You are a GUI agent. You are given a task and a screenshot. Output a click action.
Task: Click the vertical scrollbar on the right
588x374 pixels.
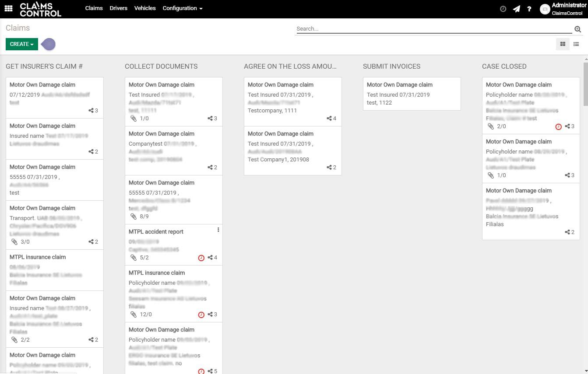point(585,83)
